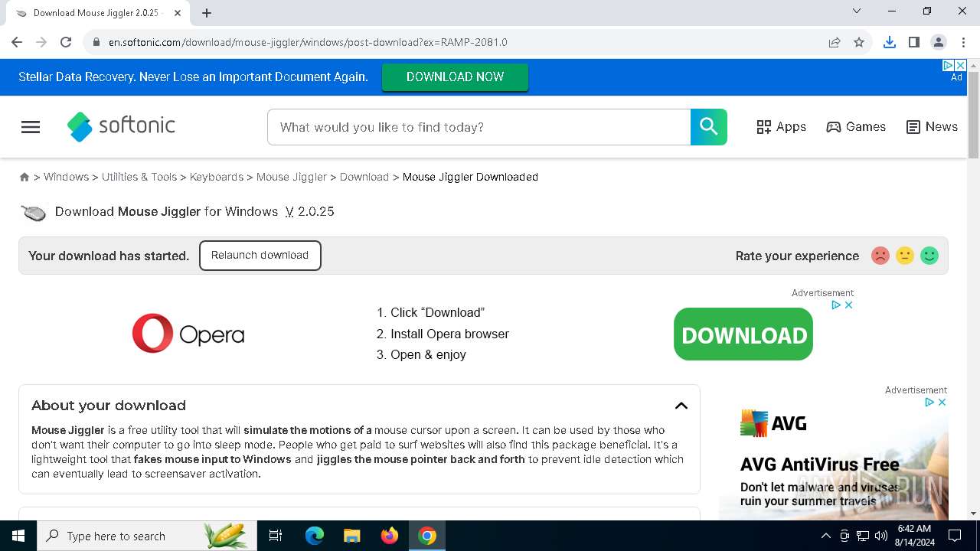Open the Utilities & Tools breadcrumb
Image resolution: width=980 pixels, height=551 pixels.
[139, 177]
